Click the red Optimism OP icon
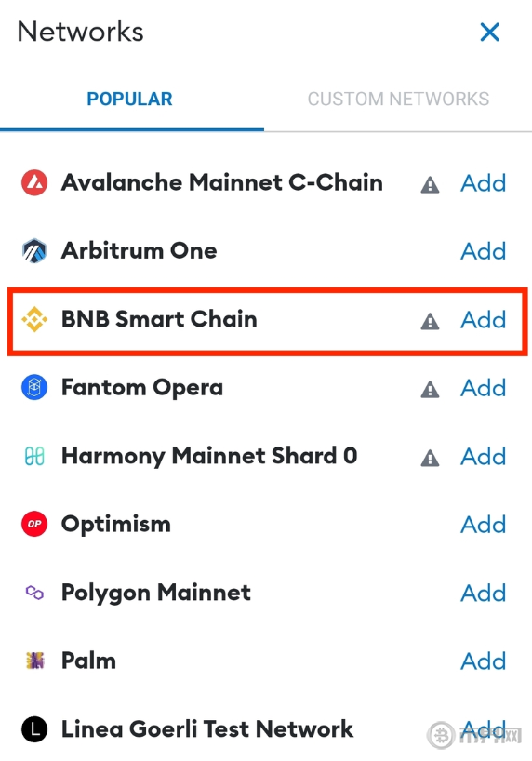The height and width of the screenshot is (761, 532). pyautogui.click(x=34, y=524)
